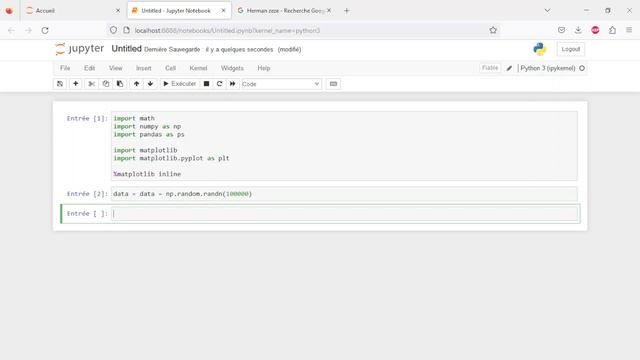Open the Help menu
The height and width of the screenshot is (360, 640).
coord(264,68)
